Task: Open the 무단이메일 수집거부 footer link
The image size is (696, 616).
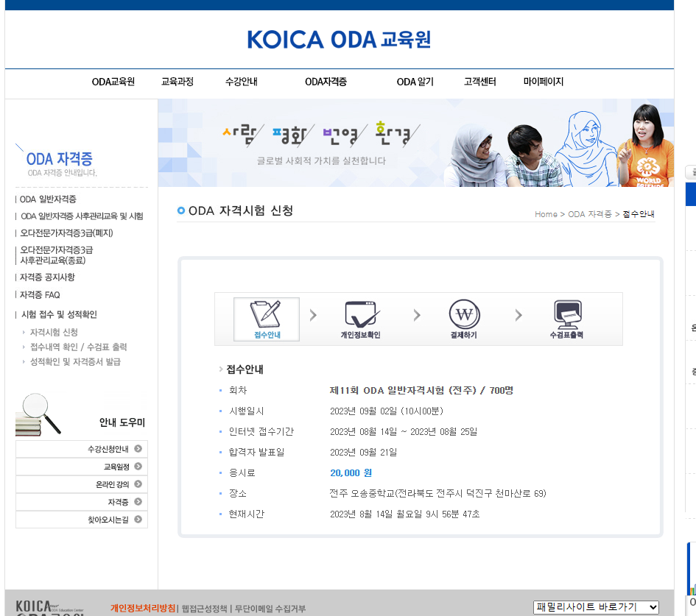Action: tap(270, 609)
